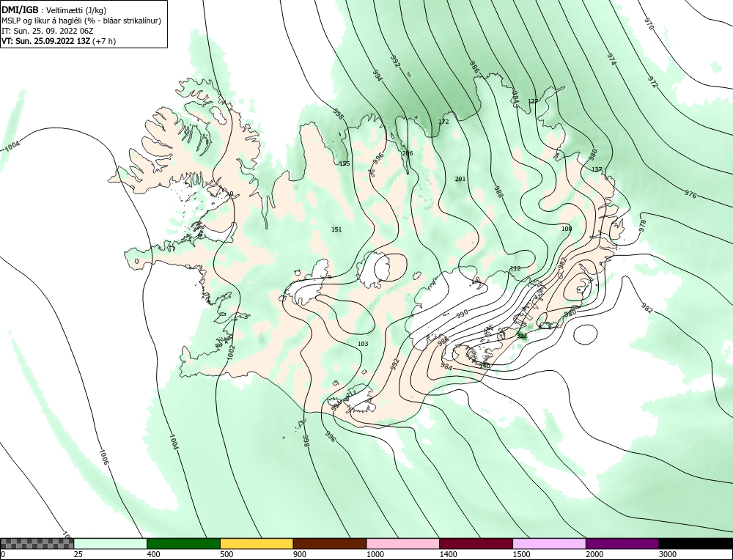Click the isobar label '976'
The image size is (733, 560).
(x=690, y=194)
